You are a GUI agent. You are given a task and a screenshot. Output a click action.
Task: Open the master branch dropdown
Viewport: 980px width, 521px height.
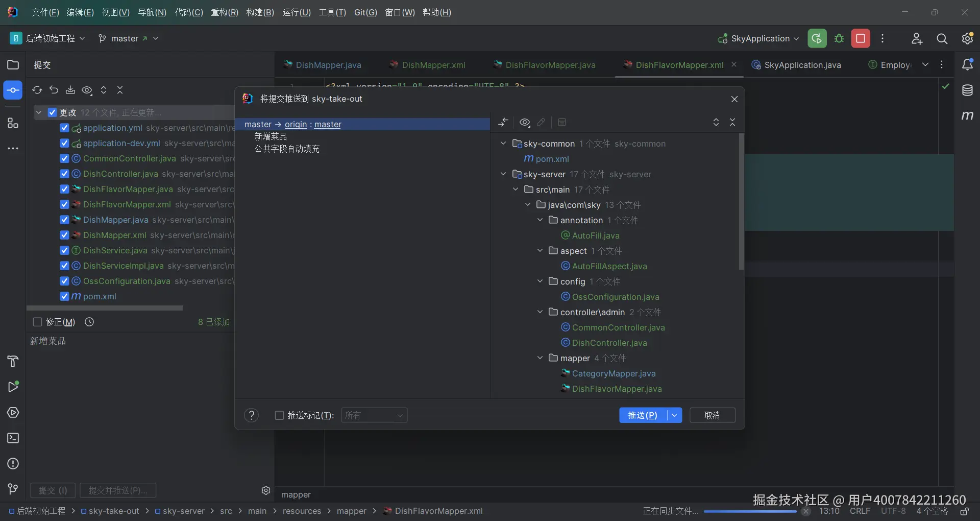click(128, 38)
